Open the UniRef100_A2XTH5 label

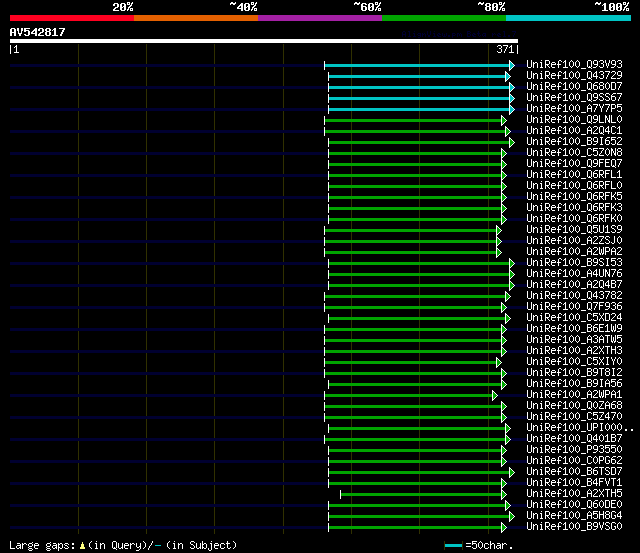pos(574,494)
